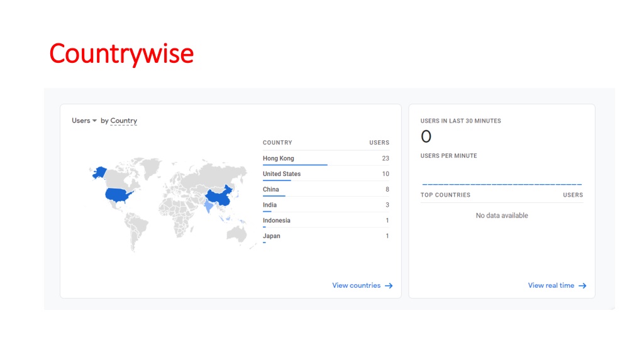Click the TOP COUNTRIES header
This screenshot has height=362, width=644.
445,195
